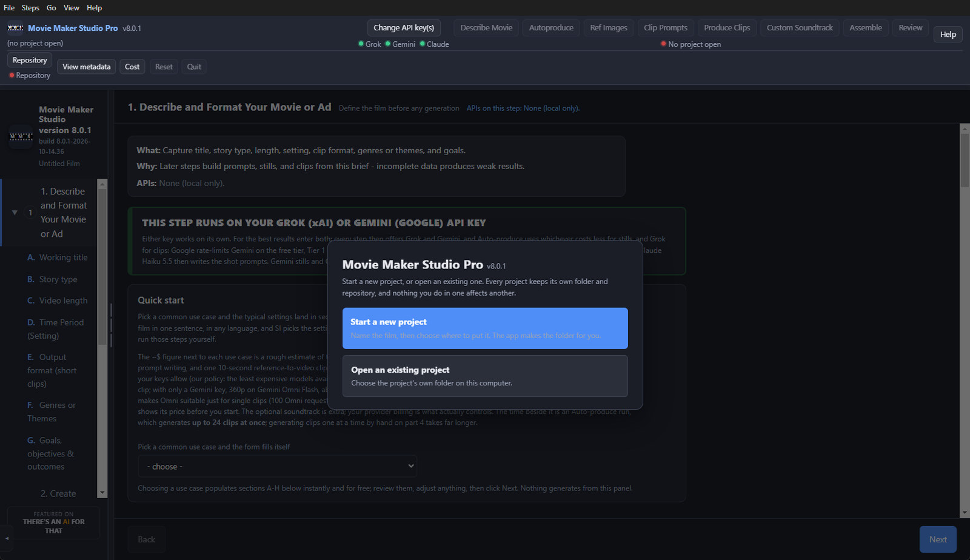
Task: Select 'C. Video length' in sidebar
Action: (58, 301)
